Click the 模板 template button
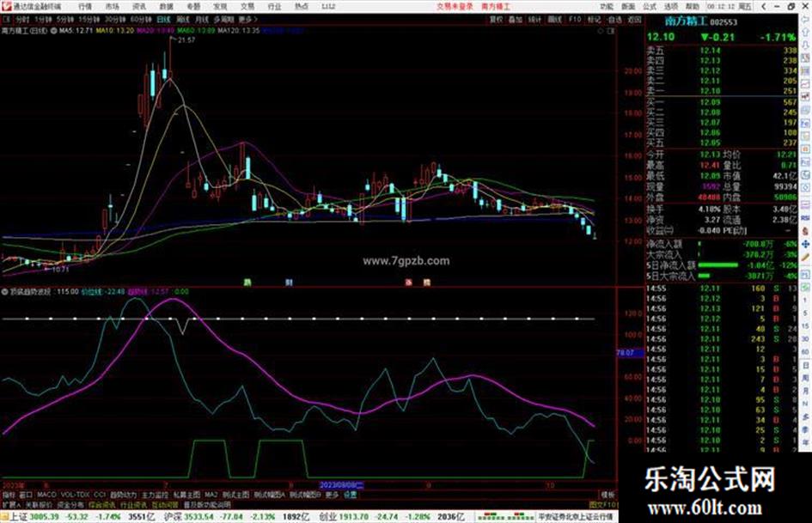 coord(607,495)
